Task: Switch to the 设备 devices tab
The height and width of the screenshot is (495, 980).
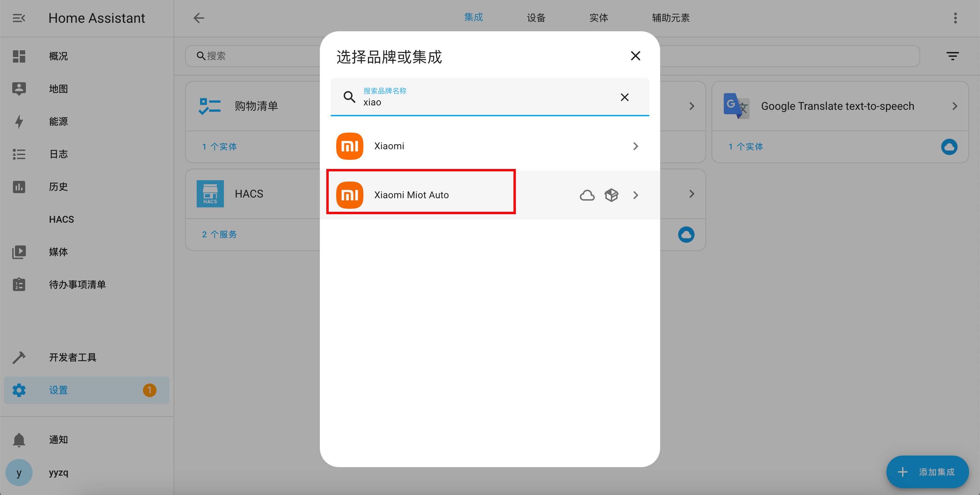Action: tap(536, 18)
